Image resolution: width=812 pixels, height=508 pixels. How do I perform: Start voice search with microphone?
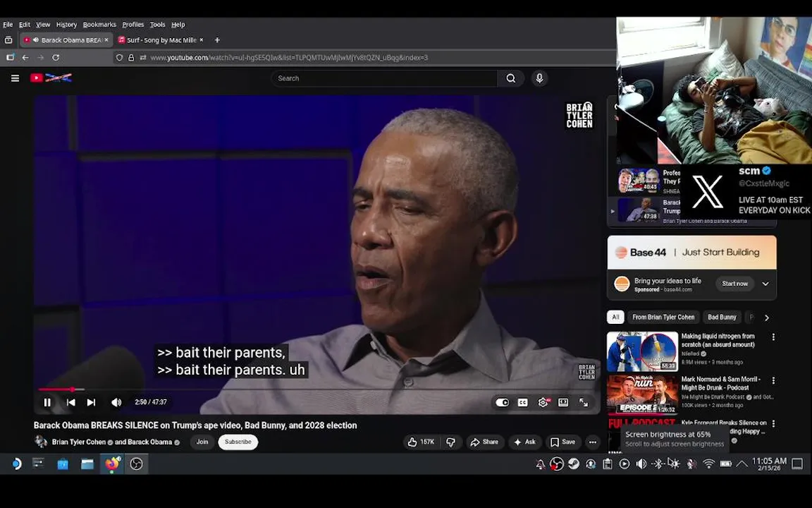pos(540,78)
